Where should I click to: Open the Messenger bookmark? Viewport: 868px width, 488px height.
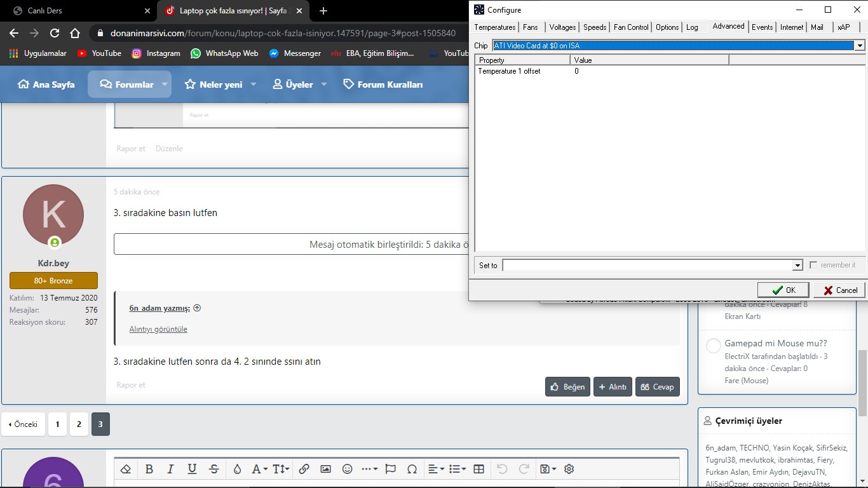[x=295, y=53]
